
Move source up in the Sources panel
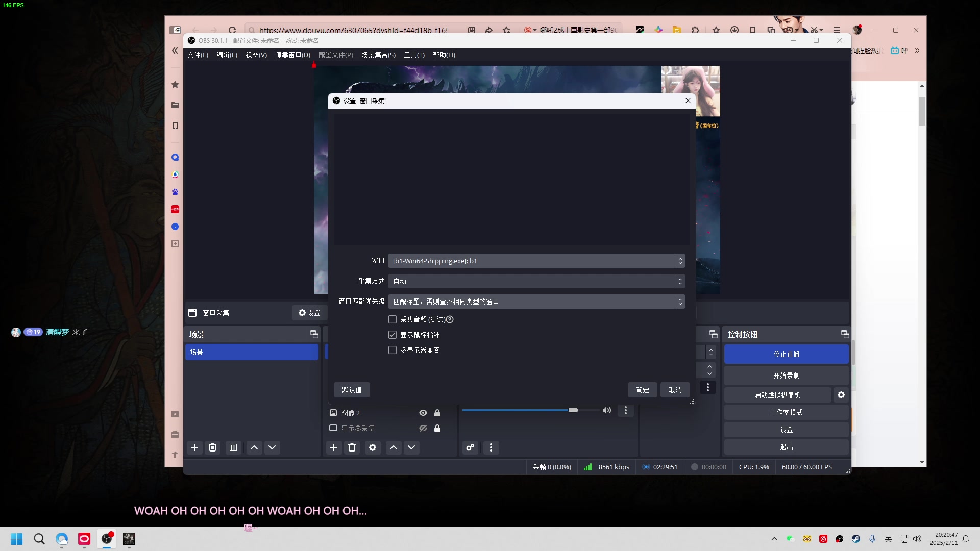394,447
